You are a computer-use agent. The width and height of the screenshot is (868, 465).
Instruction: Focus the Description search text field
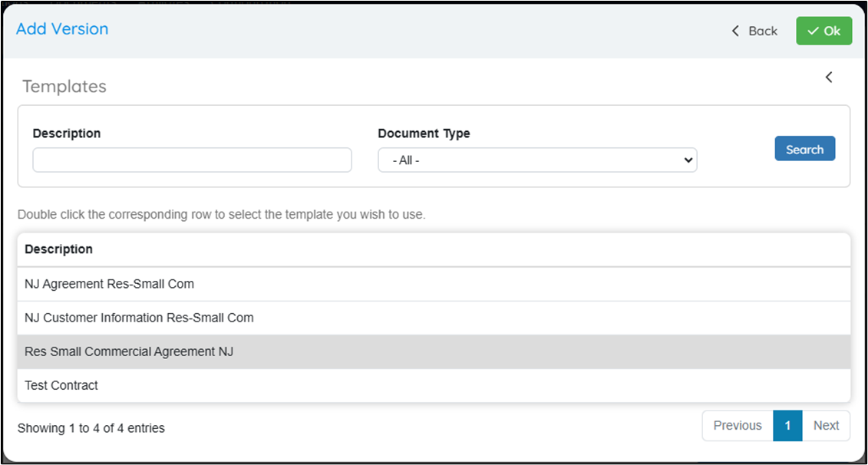[x=192, y=160]
